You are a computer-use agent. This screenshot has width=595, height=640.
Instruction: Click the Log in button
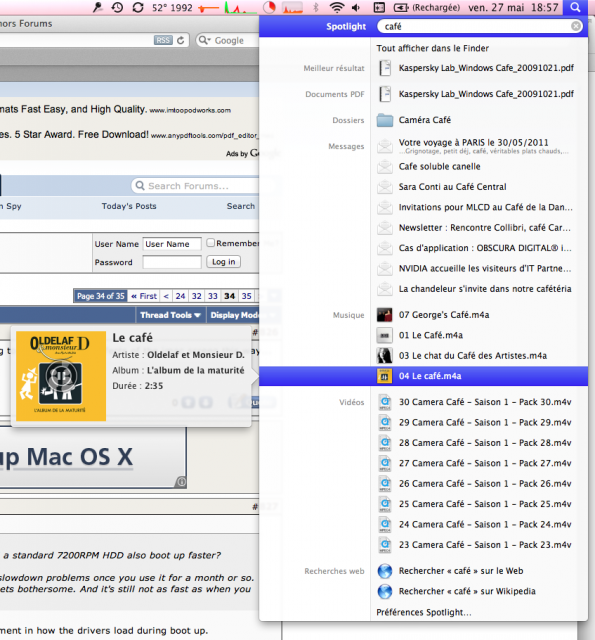[224, 262]
